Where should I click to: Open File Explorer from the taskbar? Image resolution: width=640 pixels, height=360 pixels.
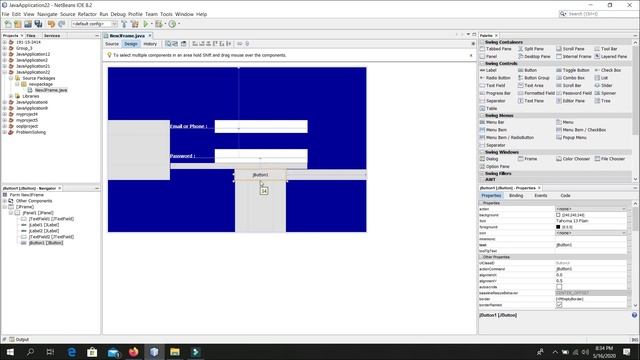[175, 352]
